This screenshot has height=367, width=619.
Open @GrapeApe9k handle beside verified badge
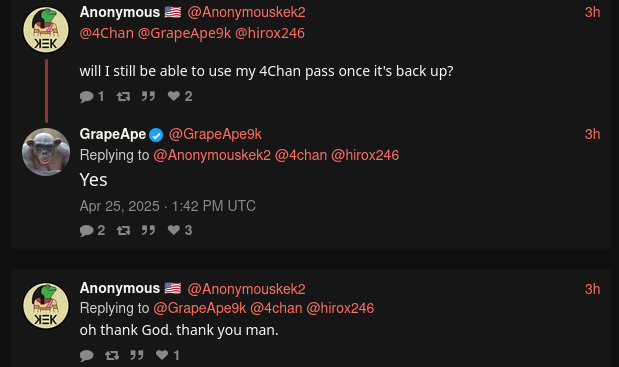[x=215, y=134]
